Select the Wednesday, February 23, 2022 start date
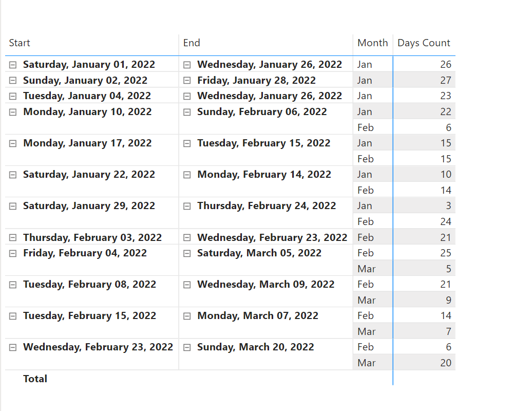Viewport: 532px width, 411px height. [x=98, y=347]
